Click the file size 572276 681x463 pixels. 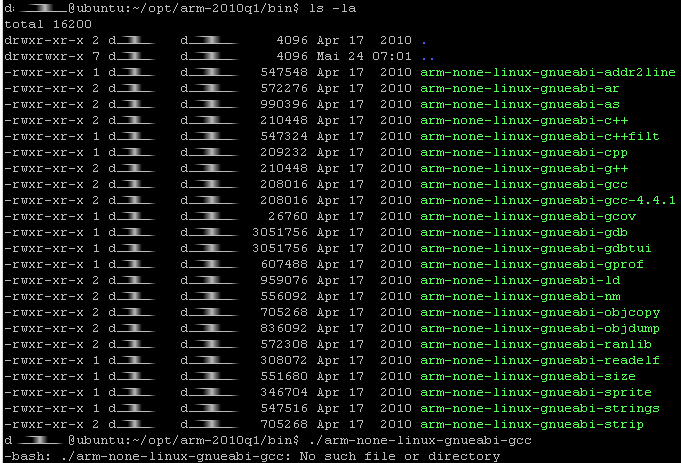[x=284, y=88]
